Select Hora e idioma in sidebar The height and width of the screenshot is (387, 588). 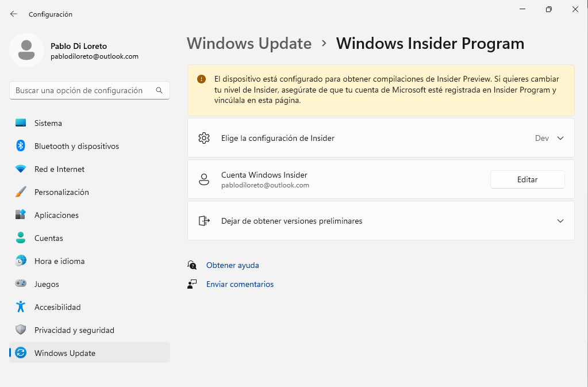pos(59,261)
